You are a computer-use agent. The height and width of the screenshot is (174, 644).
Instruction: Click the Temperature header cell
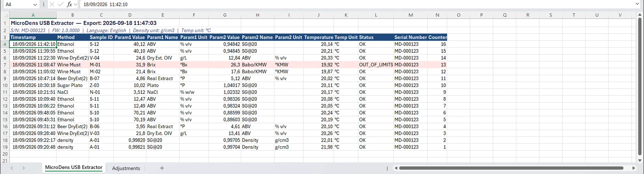[318, 37]
